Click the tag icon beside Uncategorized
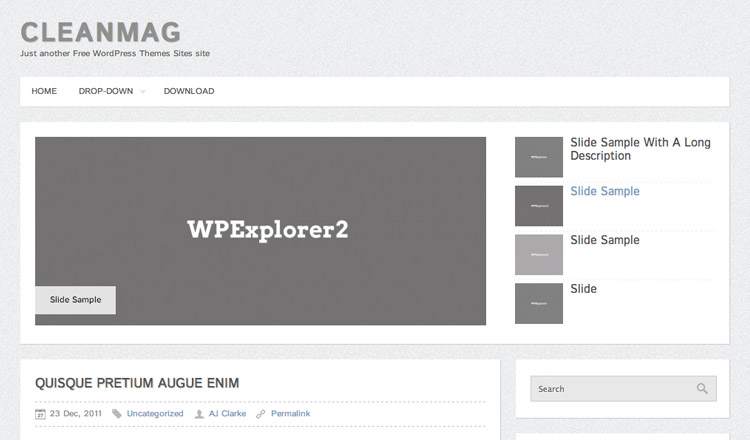Screen dimensions: 750x440 pos(117,414)
